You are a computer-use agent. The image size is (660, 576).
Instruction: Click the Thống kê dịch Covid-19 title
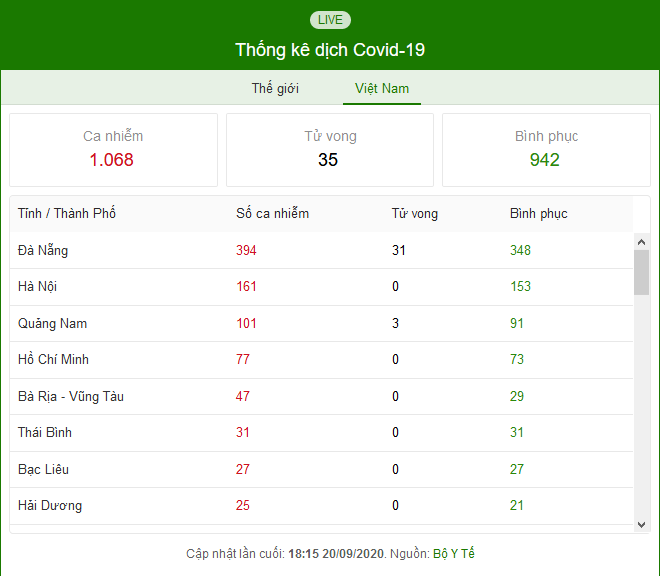(x=330, y=50)
